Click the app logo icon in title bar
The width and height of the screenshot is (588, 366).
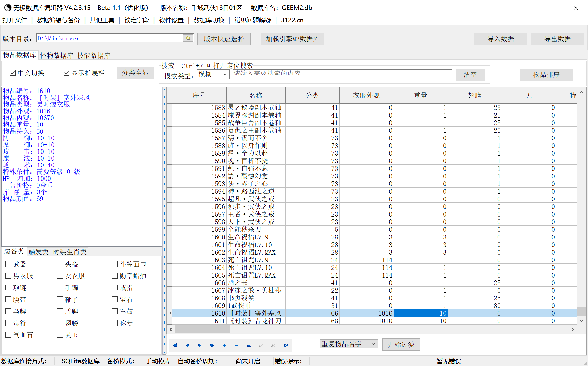click(x=8, y=8)
